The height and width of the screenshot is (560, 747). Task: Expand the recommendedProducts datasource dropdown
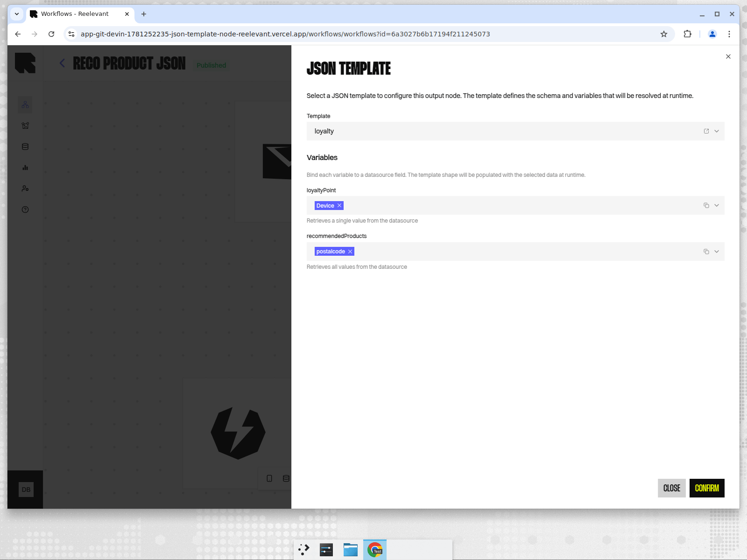[717, 252]
